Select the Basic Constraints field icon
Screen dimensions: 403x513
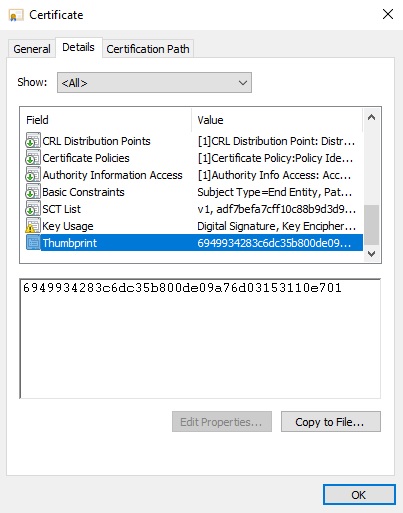click(x=33, y=192)
